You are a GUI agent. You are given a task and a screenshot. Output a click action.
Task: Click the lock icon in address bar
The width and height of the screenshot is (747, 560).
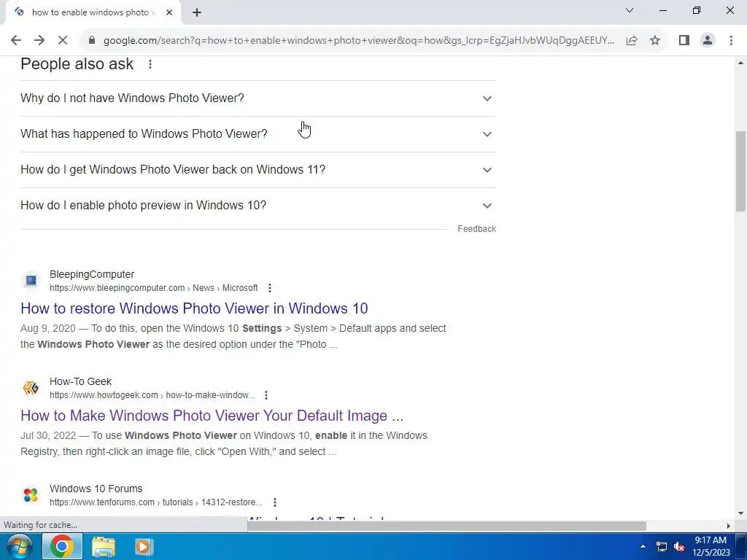click(x=92, y=41)
